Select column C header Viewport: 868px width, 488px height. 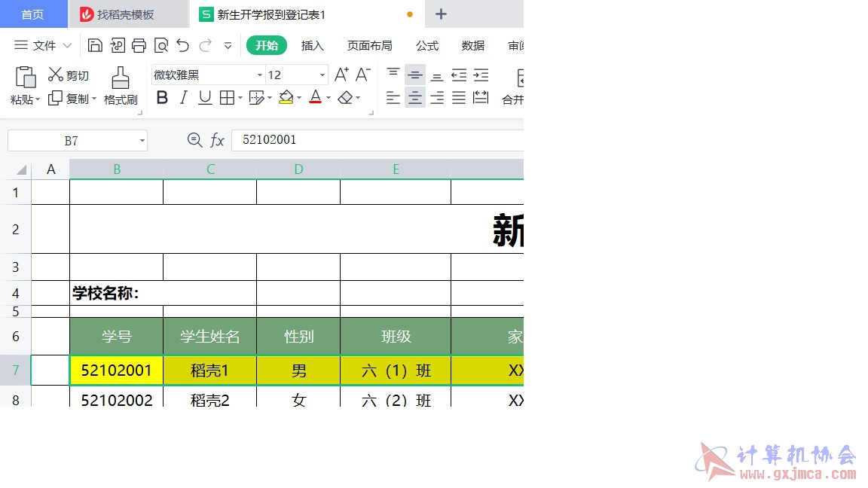[210, 169]
